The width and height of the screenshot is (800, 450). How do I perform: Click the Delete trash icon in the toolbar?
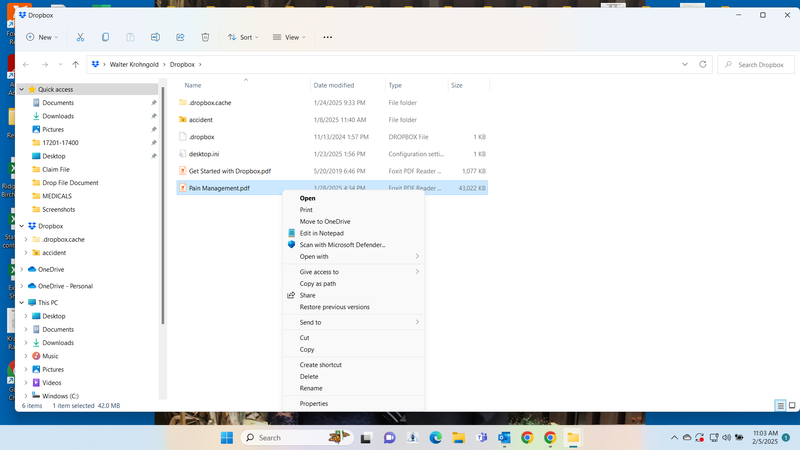(205, 37)
